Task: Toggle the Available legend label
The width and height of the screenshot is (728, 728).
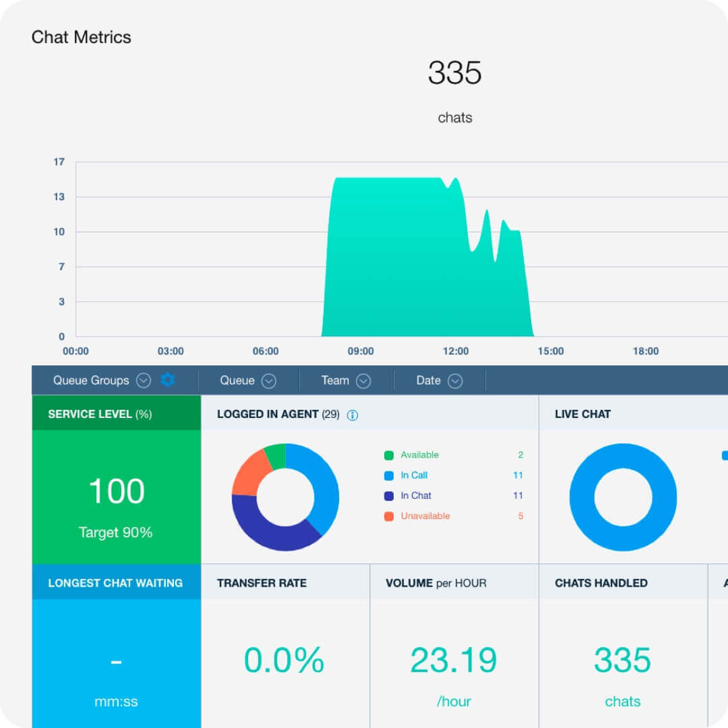Action: pyautogui.click(x=419, y=455)
